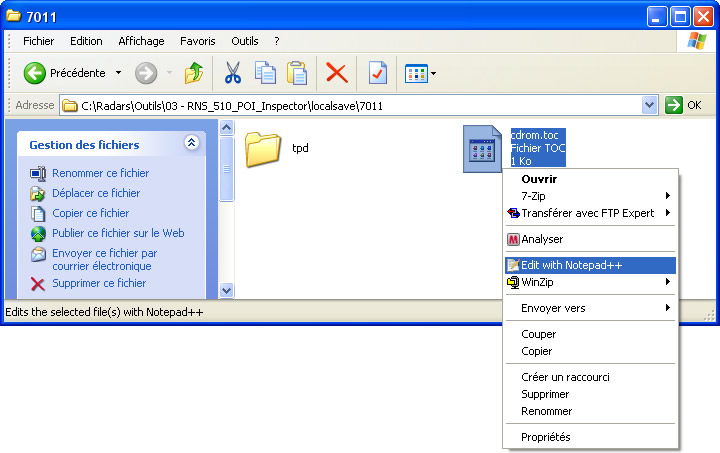Click the paste clipboard toolbar icon
This screenshot has height=453, width=720.
point(297,73)
